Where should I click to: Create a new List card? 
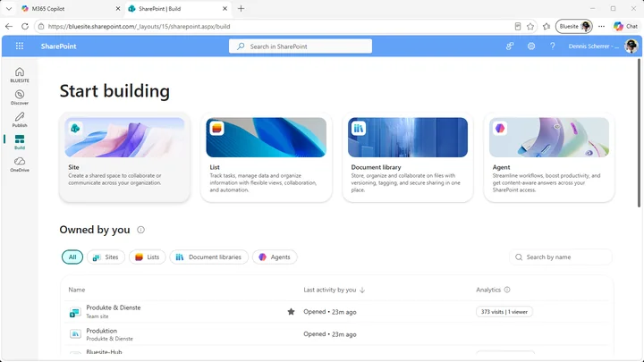tap(267, 157)
